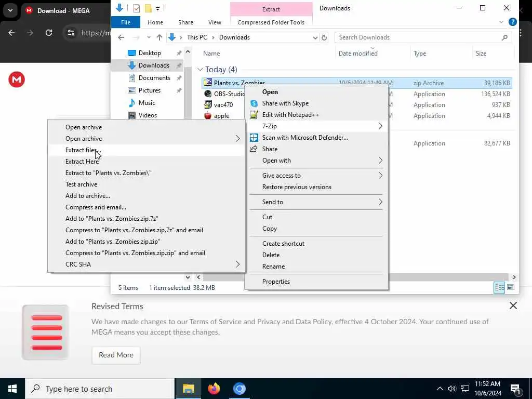Reload the MEGA page in browser
The width and height of the screenshot is (532, 399).
click(x=49, y=33)
